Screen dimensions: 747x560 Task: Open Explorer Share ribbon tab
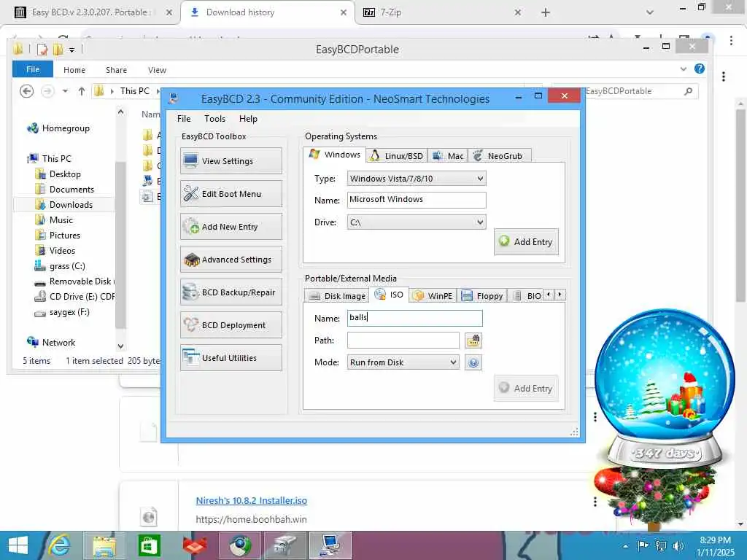pos(116,70)
